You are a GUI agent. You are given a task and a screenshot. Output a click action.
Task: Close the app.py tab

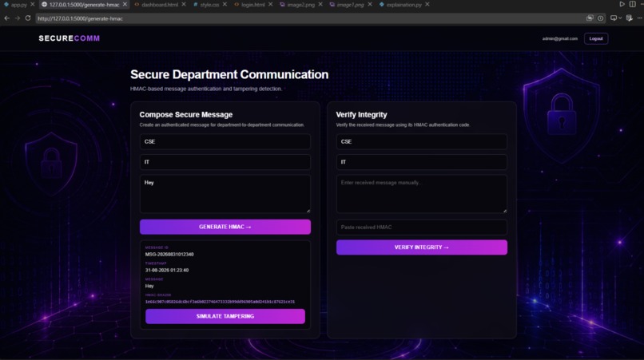pyautogui.click(x=33, y=4)
